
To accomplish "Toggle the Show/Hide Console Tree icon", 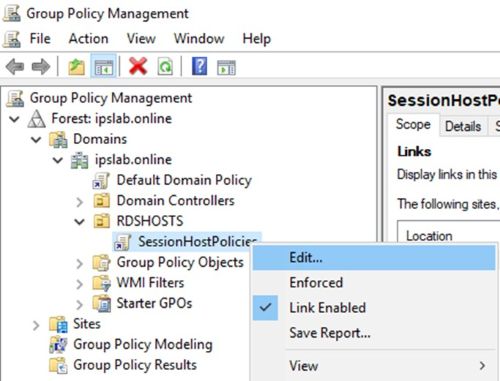I will point(104,67).
